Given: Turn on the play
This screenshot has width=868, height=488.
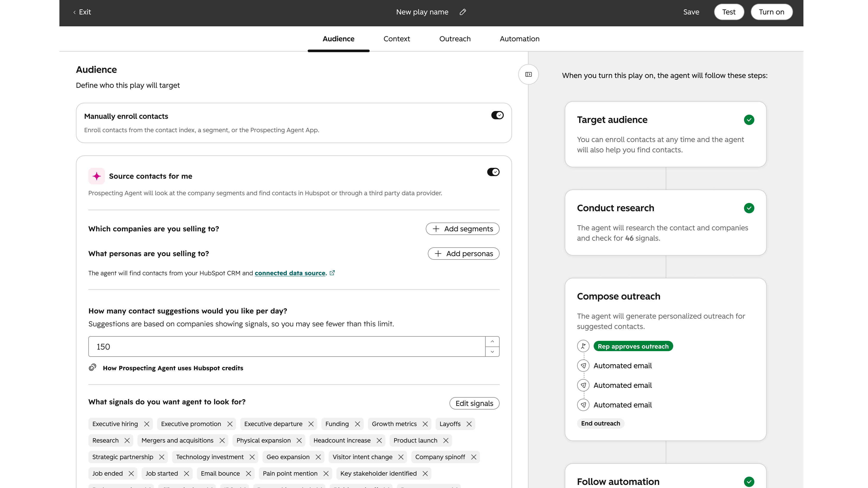Looking at the screenshot, I should click(x=771, y=12).
